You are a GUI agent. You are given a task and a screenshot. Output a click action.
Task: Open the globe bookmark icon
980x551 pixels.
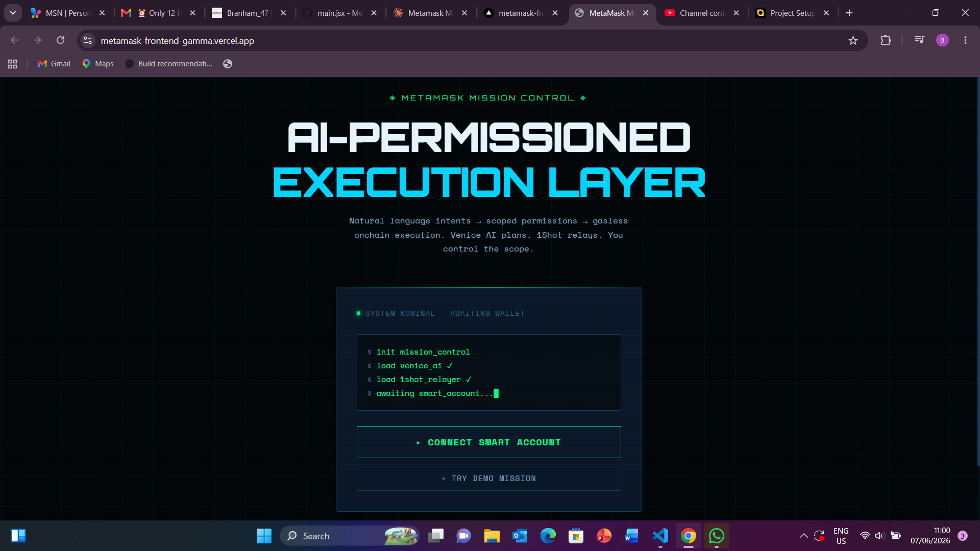click(228, 64)
